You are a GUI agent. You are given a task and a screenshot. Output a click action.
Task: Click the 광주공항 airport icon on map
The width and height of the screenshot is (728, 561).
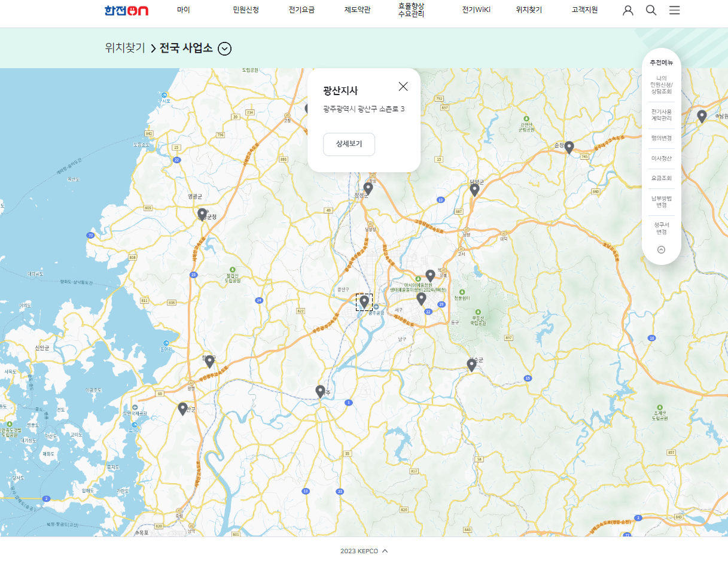[376, 307]
